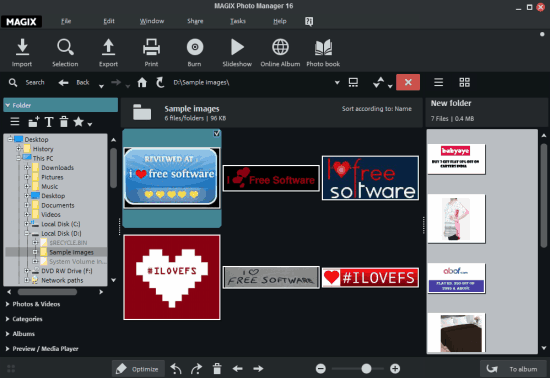Viewport: 550px width, 378px height.
Task: Open the Share menu
Action: coord(195,21)
